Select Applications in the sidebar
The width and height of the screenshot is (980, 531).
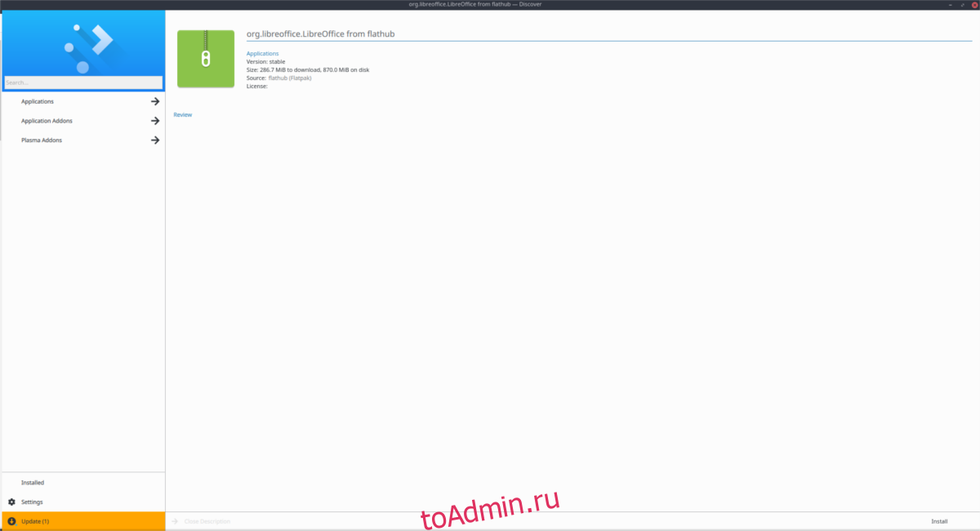coord(38,101)
